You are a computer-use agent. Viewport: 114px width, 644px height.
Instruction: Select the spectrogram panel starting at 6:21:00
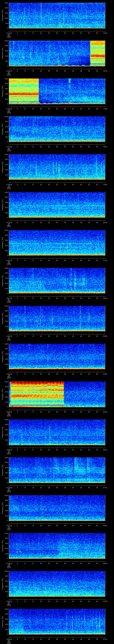click(57, 281)
